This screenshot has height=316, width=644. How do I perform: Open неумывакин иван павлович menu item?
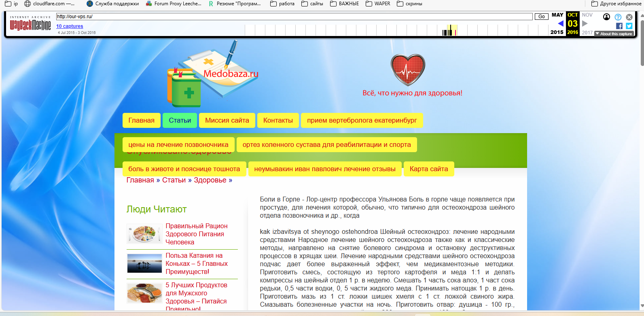click(325, 169)
